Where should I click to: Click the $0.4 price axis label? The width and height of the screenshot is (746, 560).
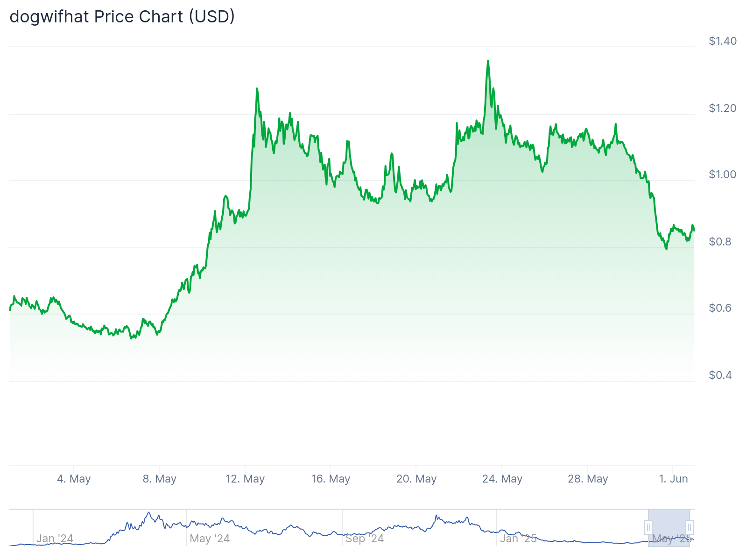point(720,375)
